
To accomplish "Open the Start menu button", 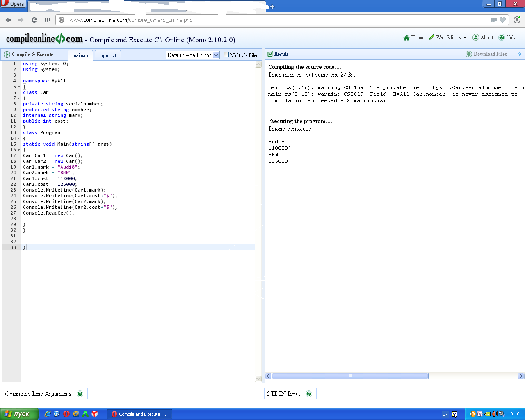I will coord(19,414).
